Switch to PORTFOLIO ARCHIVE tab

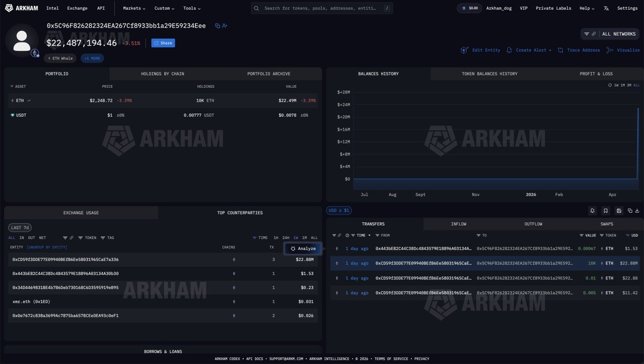tap(269, 74)
